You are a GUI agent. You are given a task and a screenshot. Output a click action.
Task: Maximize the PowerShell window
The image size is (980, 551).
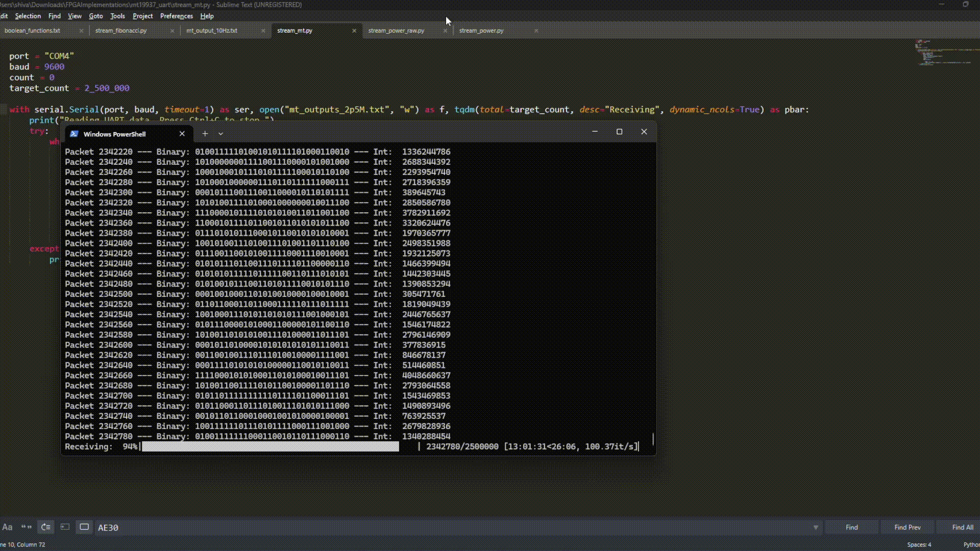620,132
